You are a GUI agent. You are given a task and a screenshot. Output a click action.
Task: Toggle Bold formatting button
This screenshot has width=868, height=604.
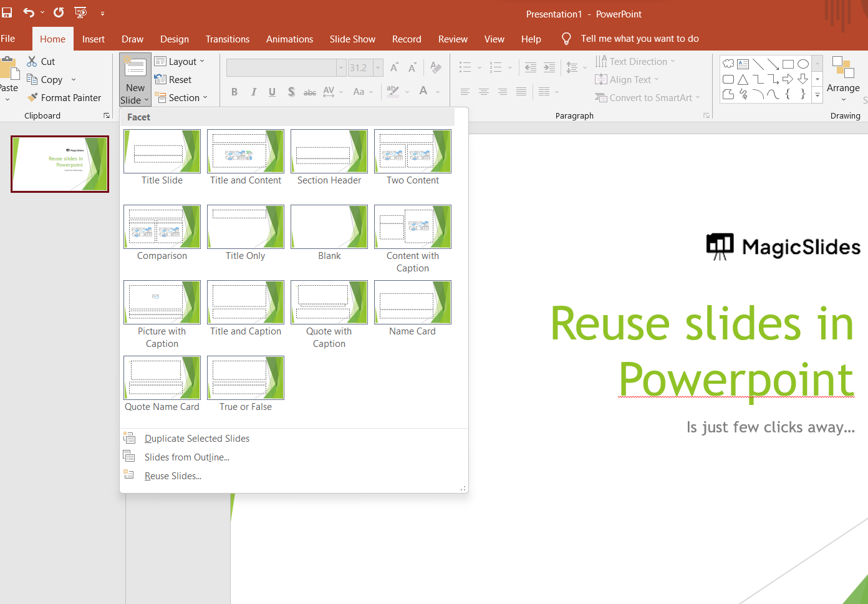coord(234,92)
